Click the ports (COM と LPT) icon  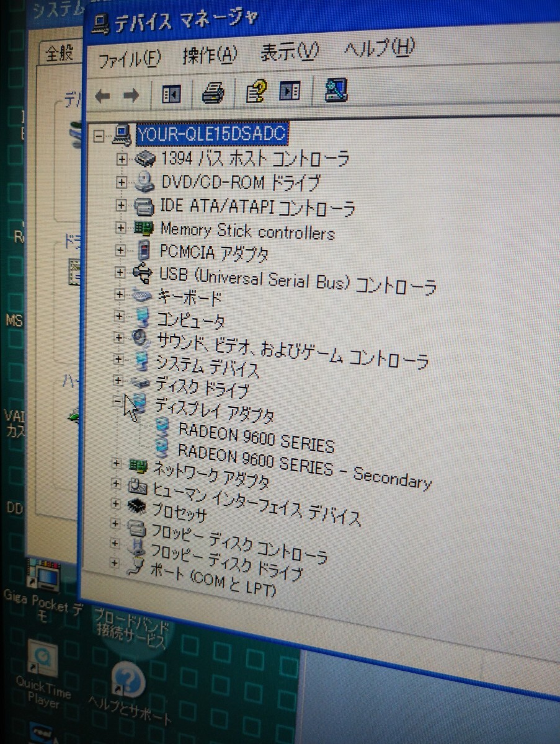(135, 566)
